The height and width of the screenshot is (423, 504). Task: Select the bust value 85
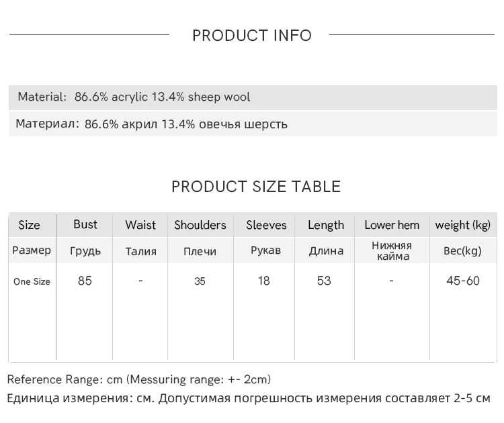[x=85, y=281]
